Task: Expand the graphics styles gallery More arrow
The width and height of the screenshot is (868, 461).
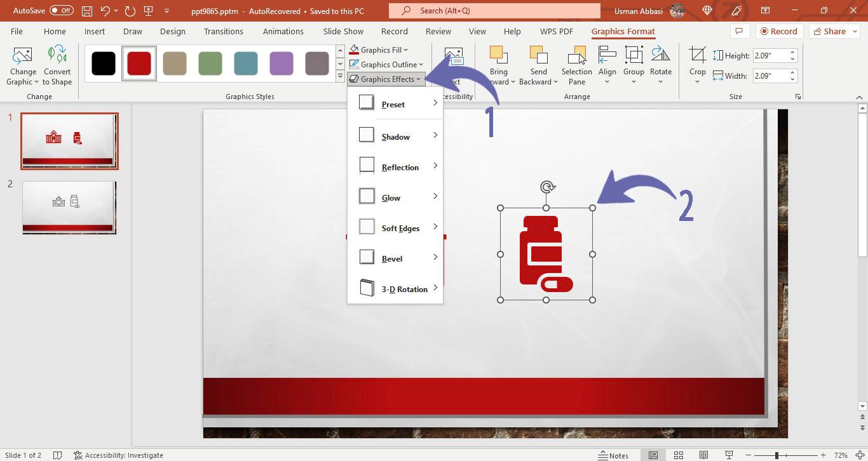Action: click(x=340, y=77)
